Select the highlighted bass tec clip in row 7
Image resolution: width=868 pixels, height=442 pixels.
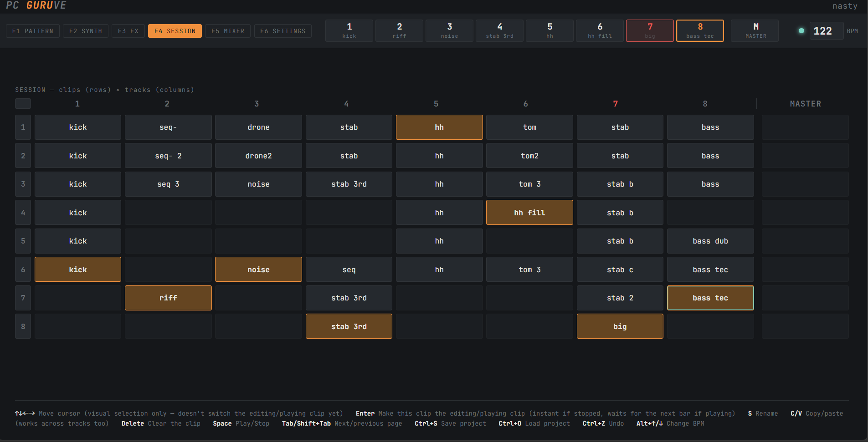click(710, 298)
